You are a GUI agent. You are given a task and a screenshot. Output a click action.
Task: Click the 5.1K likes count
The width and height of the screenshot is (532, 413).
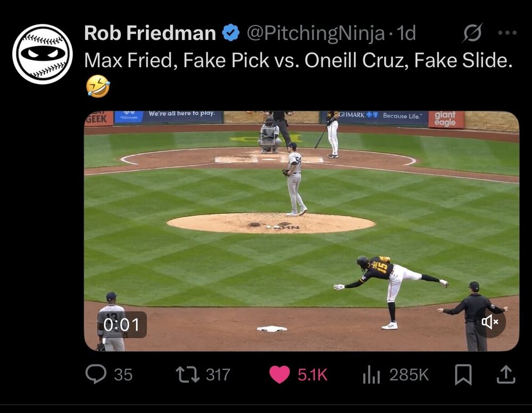click(312, 375)
